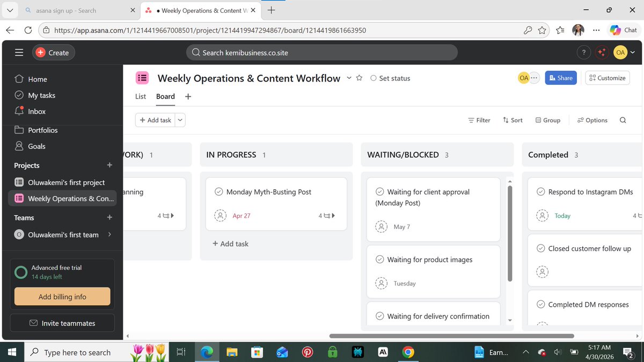Image resolution: width=644 pixels, height=362 pixels.
Task: Click the Filter icon in the board toolbar
Action: [x=471, y=120]
